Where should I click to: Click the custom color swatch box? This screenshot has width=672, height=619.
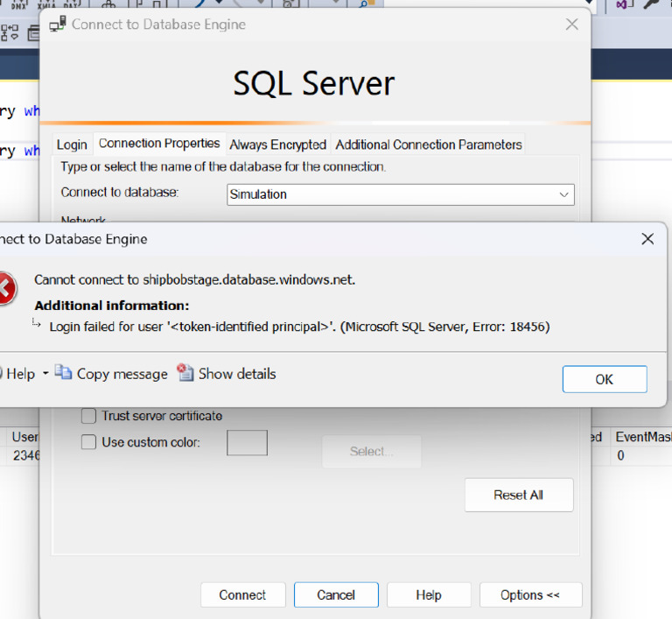click(x=247, y=443)
